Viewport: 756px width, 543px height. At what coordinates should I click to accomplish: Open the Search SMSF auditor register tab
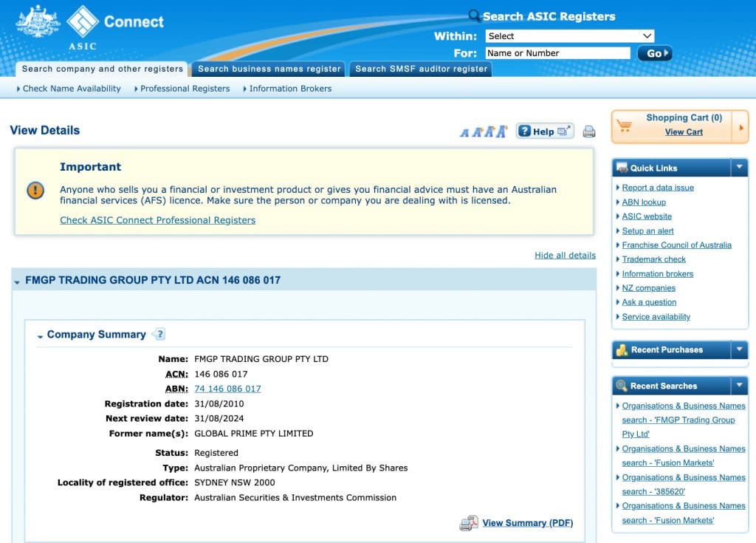click(x=421, y=69)
